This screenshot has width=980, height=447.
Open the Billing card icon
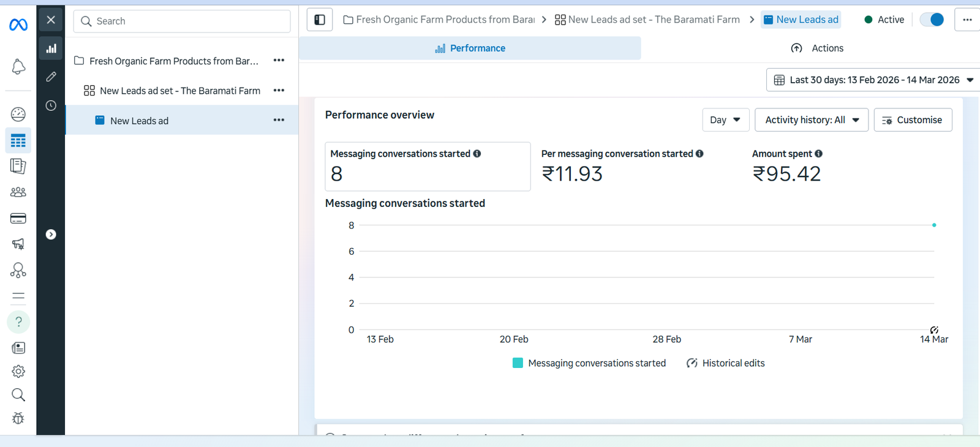click(18, 219)
